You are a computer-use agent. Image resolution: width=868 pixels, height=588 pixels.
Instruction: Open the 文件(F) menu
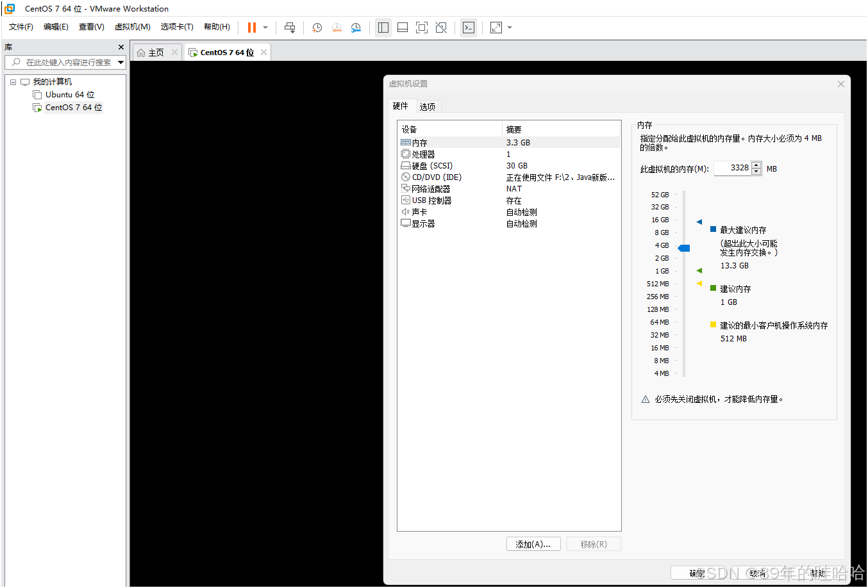coord(21,27)
